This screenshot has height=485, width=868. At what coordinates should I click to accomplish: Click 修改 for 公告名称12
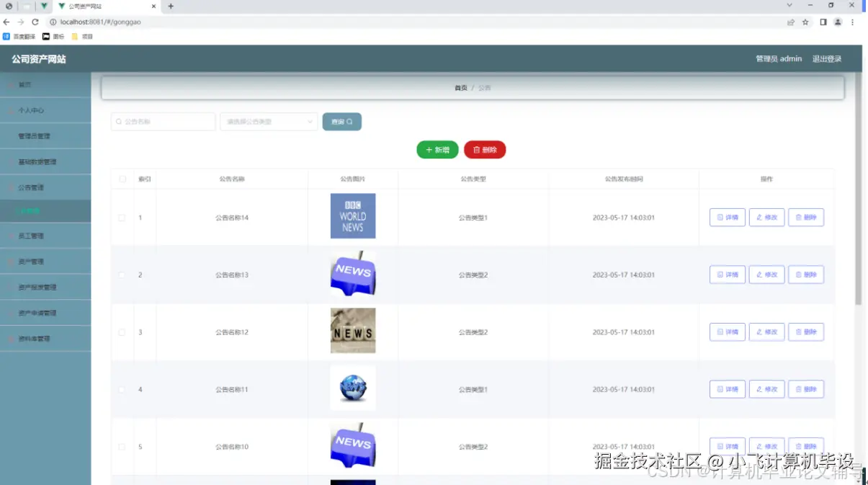[x=766, y=332]
